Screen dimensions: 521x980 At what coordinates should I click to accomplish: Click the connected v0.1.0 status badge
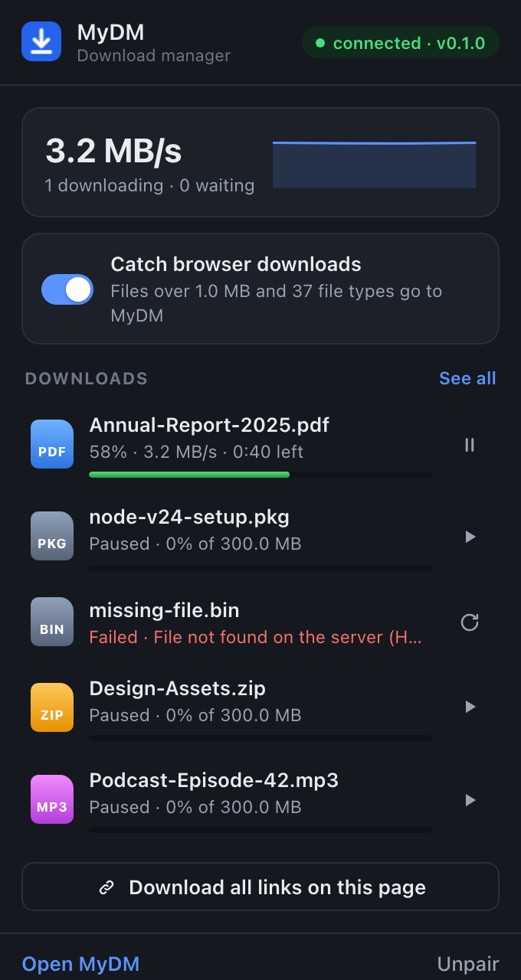pyautogui.click(x=401, y=43)
